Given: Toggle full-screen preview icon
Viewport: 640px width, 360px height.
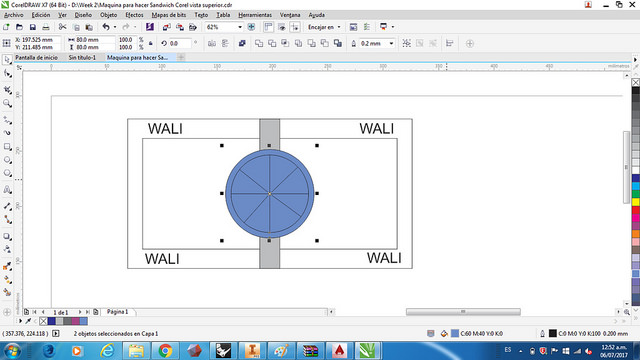Looking at the screenshot, I should [251, 27].
